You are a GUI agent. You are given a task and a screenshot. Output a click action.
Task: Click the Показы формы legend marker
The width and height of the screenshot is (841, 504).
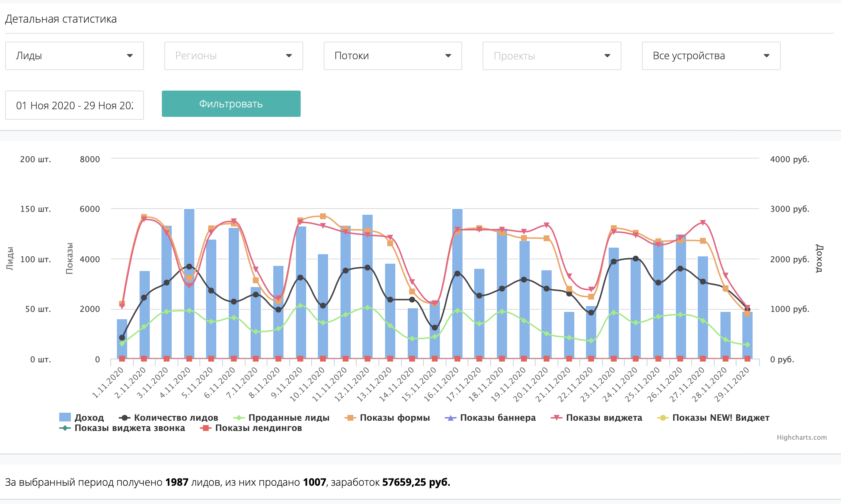350,417
